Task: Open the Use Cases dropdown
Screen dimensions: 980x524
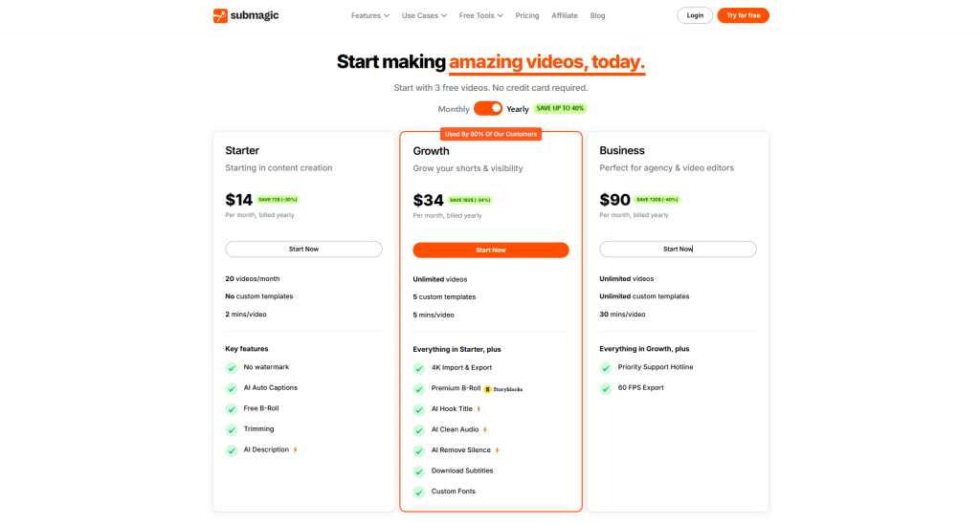Action: pos(424,15)
